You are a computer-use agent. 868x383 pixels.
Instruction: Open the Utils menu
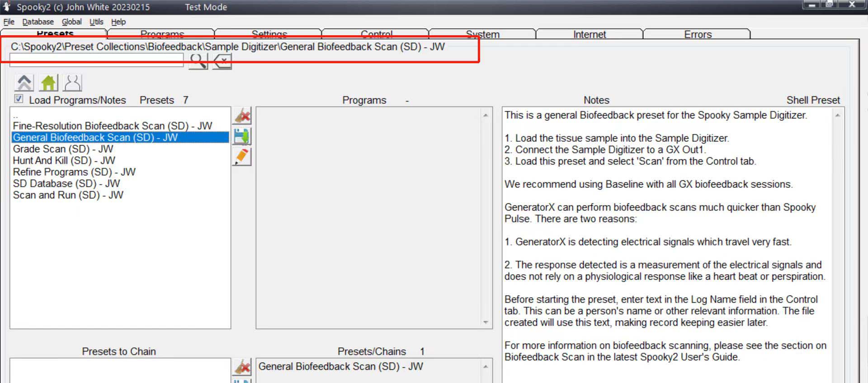96,22
